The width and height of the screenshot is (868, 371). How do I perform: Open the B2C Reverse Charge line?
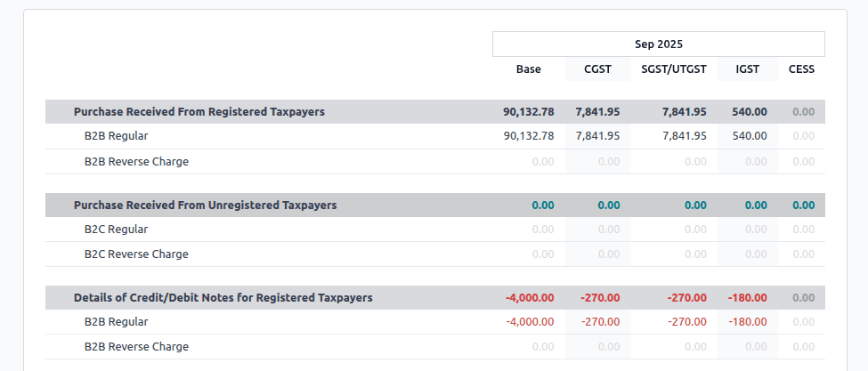(x=136, y=254)
